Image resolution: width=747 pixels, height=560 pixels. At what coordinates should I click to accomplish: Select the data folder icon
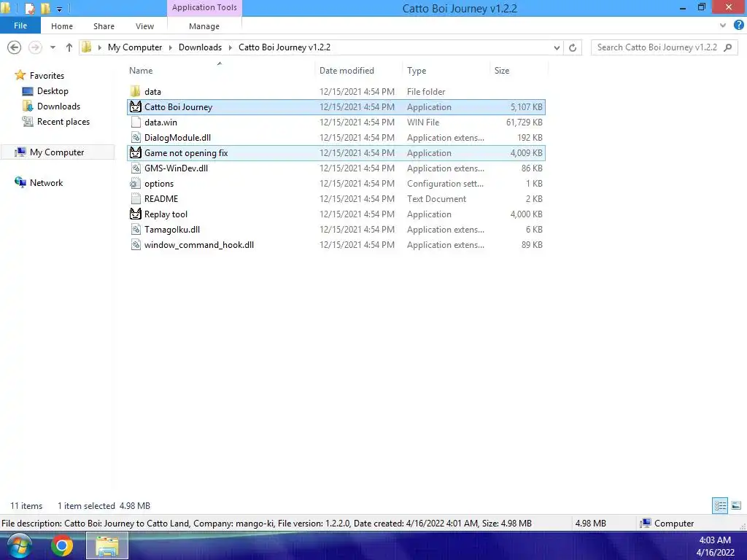pos(135,91)
